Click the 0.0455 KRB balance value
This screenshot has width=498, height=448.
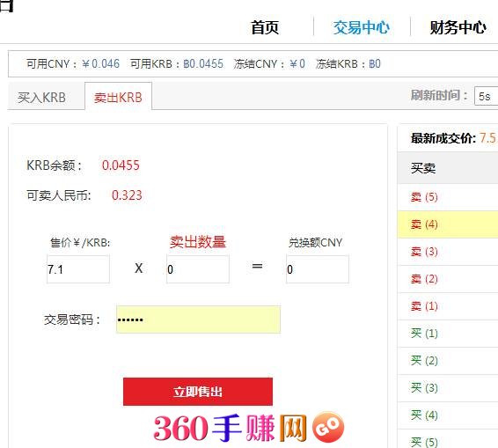[x=121, y=165]
